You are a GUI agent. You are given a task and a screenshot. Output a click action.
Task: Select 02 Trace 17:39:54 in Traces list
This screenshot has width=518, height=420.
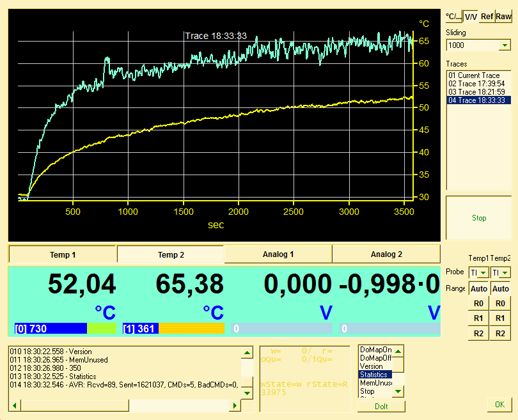477,84
